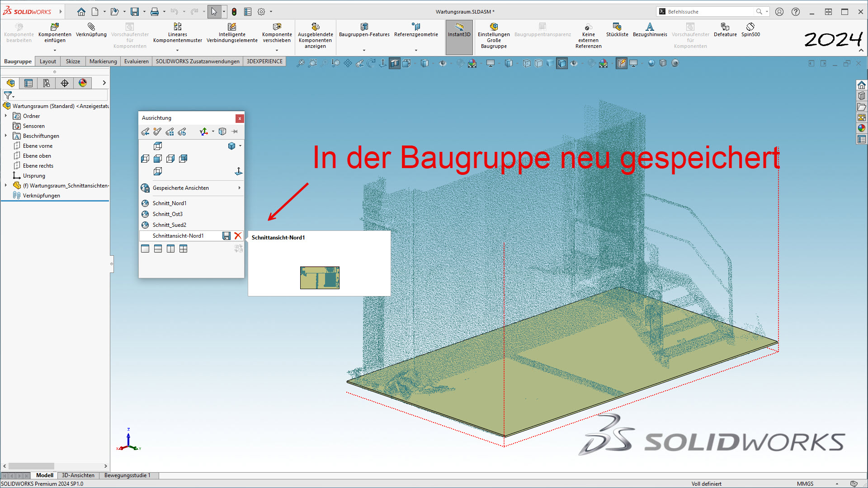The height and width of the screenshot is (488, 868).
Task: Select the right view cube icon
Action: point(170,159)
